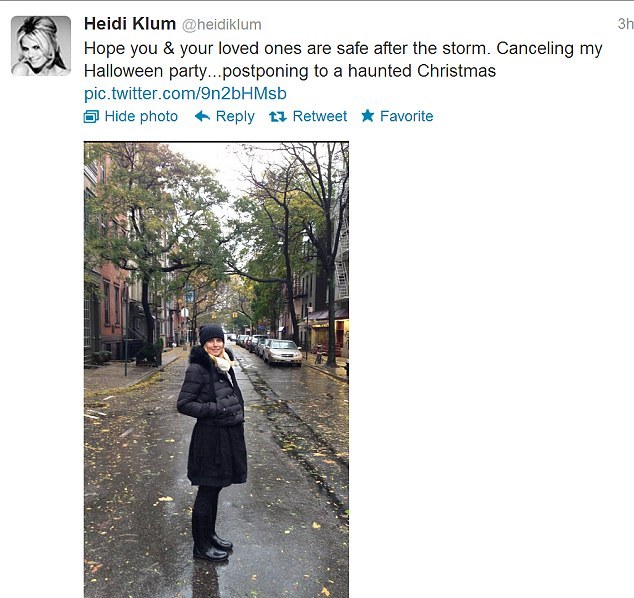Click the Heidi Klum display name
Screen dimensions: 634x598
tap(130, 24)
